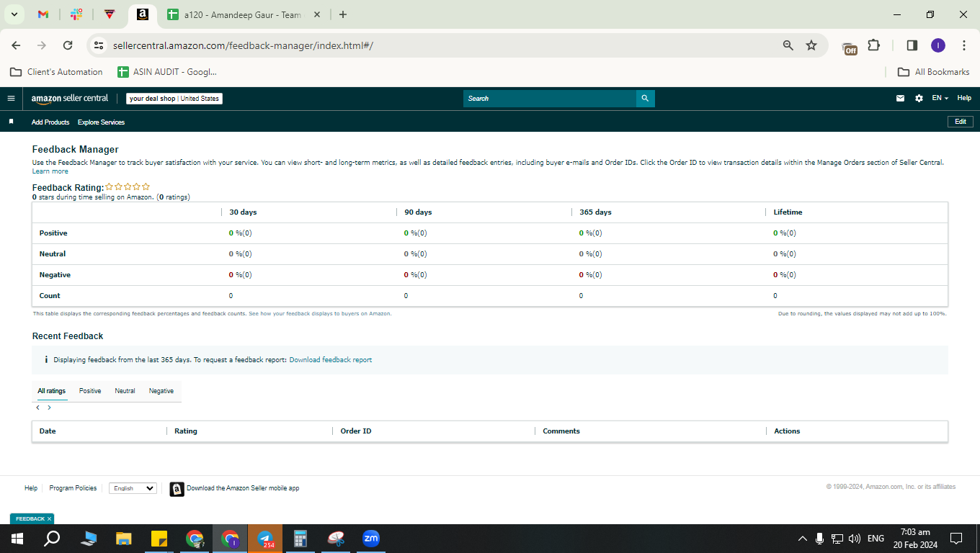Go to previous feedback page arrow
The height and width of the screenshot is (553, 980).
[38, 408]
